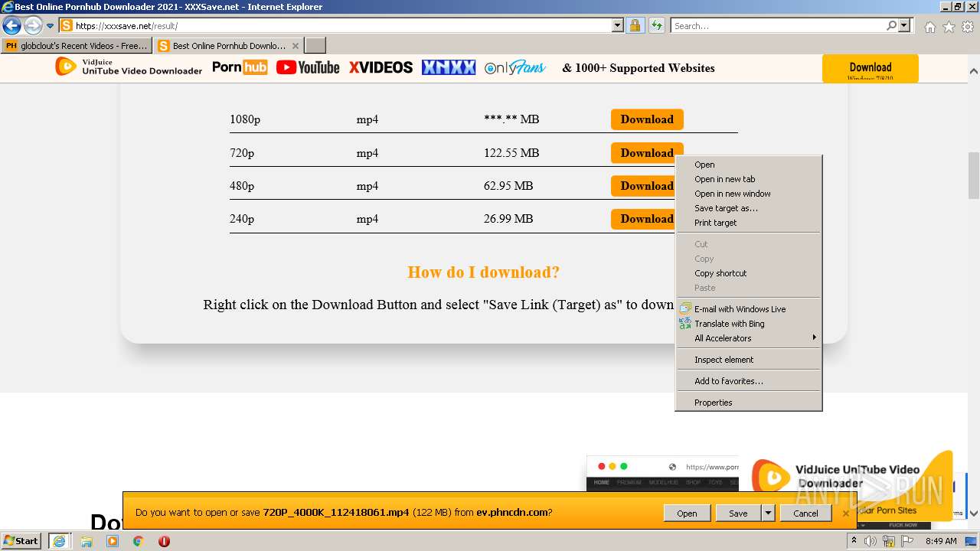Click the How do I download? heading
The width and height of the screenshot is (980, 551).
tap(484, 272)
